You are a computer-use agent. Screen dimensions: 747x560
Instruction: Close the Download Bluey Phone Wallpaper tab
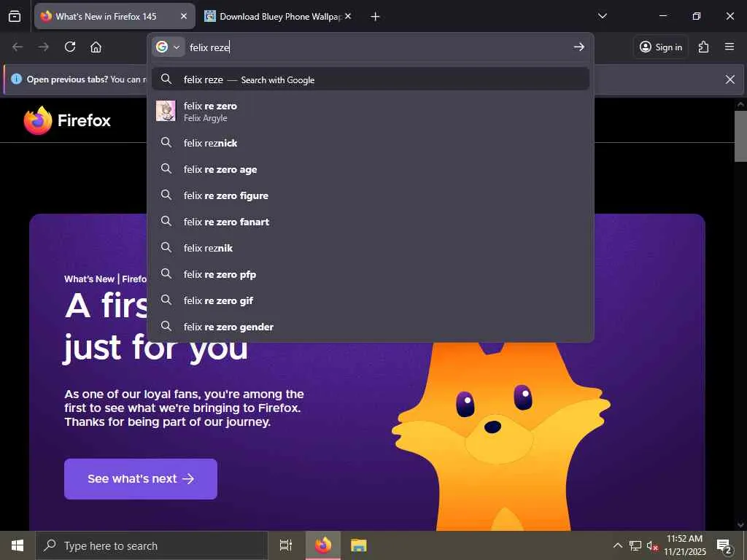click(348, 16)
